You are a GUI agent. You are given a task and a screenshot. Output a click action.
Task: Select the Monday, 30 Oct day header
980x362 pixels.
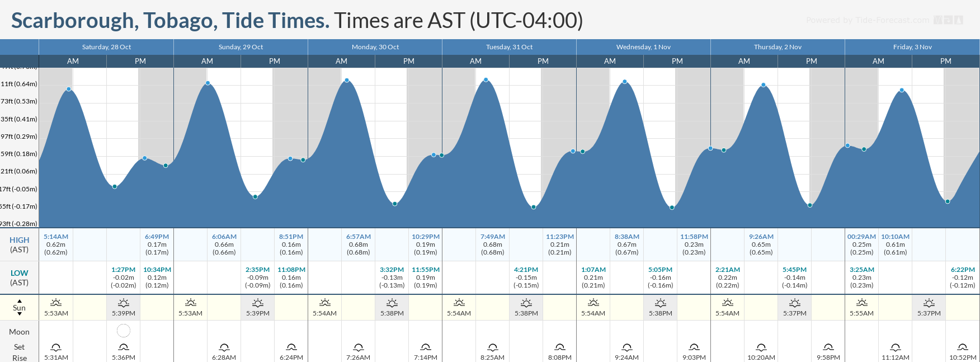click(375, 47)
